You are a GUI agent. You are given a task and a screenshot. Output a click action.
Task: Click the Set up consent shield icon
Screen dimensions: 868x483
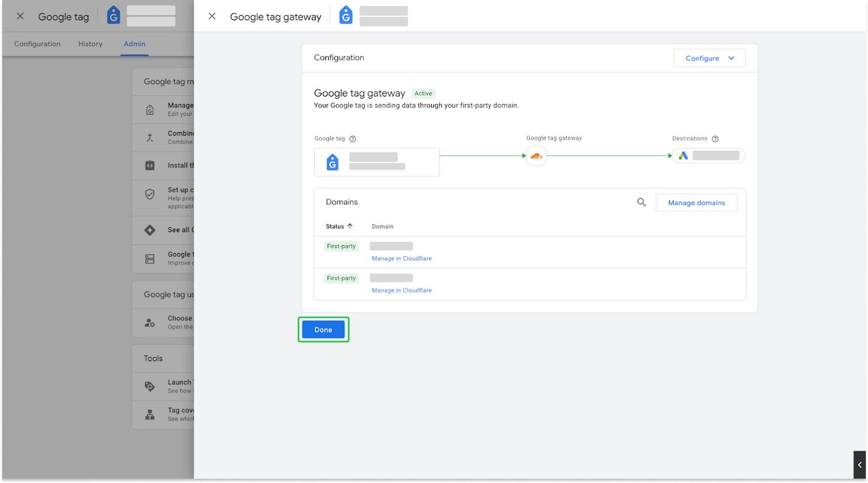pos(150,194)
